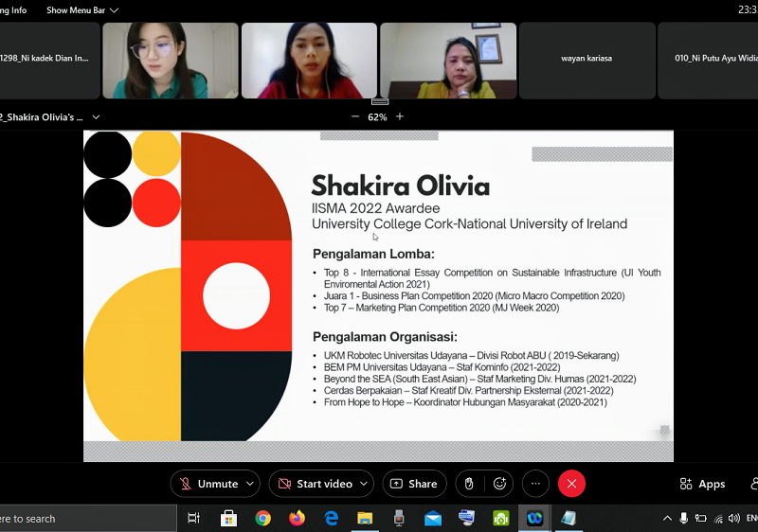Image resolution: width=758 pixels, height=532 pixels.
Task: Raise hand icon
Action: click(x=469, y=484)
